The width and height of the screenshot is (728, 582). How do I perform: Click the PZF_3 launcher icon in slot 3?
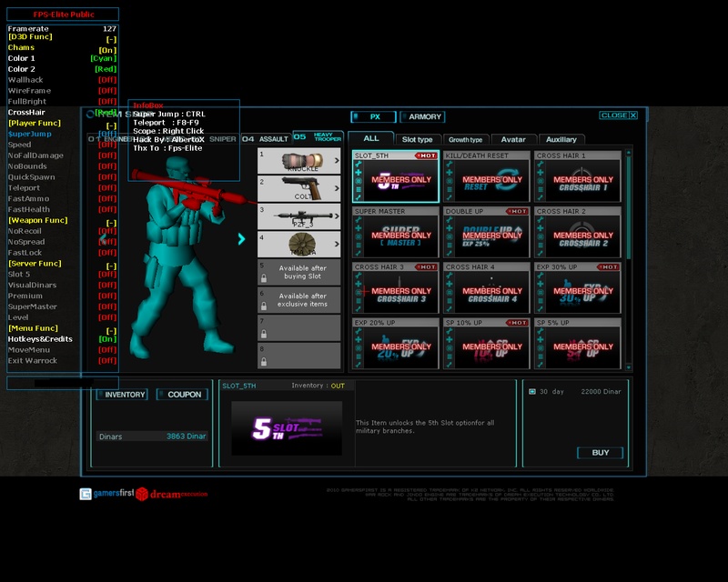click(303, 216)
